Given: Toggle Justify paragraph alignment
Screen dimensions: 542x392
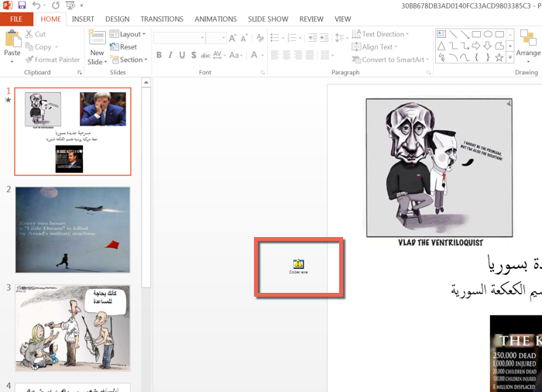Looking at the screenshot, I should (x=310, y=55).
